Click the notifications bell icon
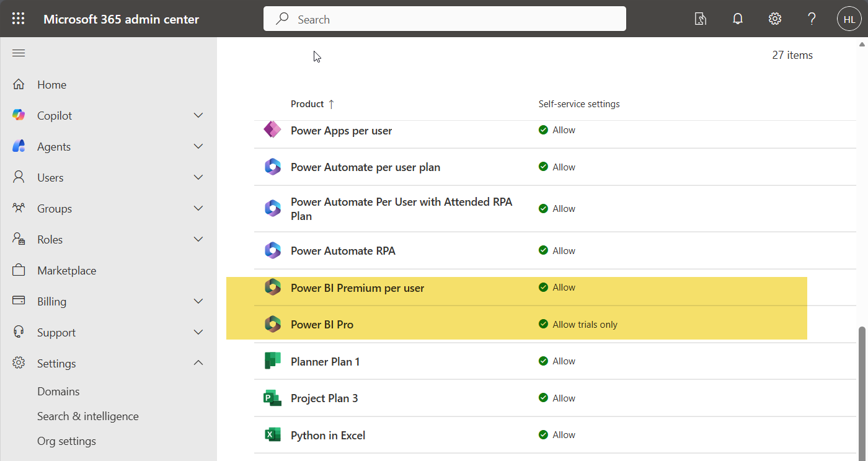The height and width of the screenshot is (461, 868). (738, 19)
